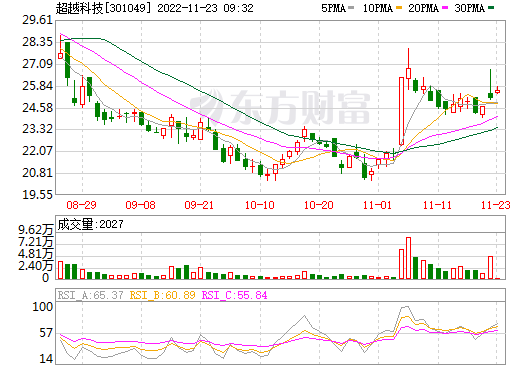Click the last red candlestick at 11-23

pyautogui.click(x=497, y=91)
